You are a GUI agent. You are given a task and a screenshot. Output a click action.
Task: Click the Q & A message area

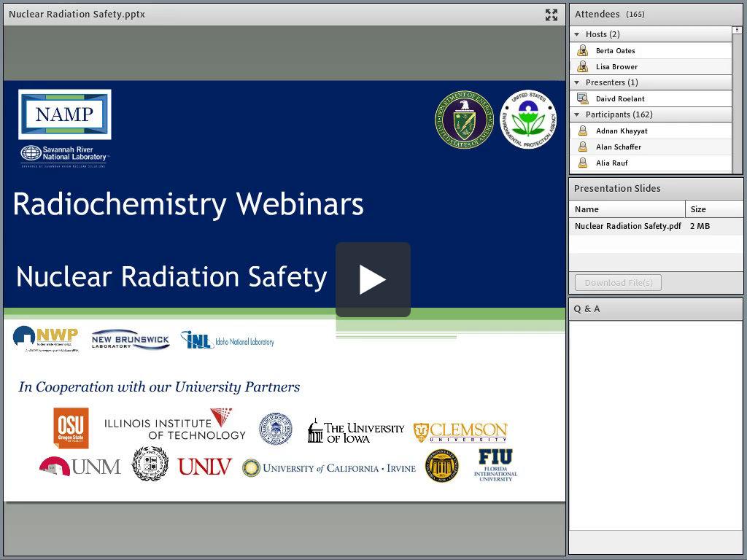656,425
